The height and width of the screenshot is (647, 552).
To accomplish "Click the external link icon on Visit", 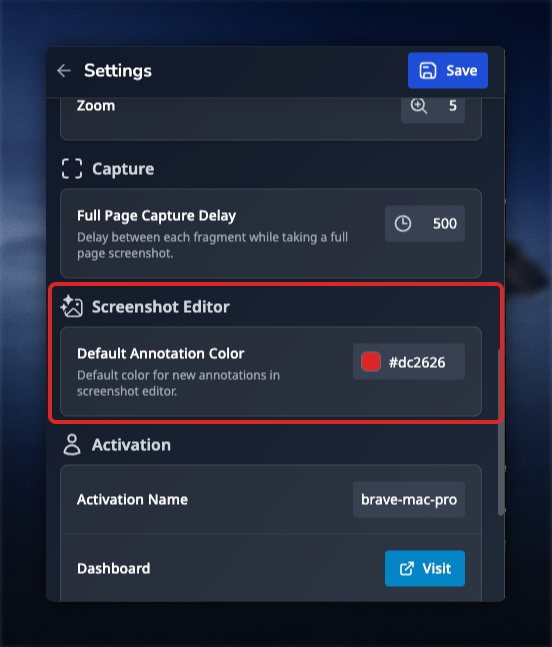I will pos(406,569).
